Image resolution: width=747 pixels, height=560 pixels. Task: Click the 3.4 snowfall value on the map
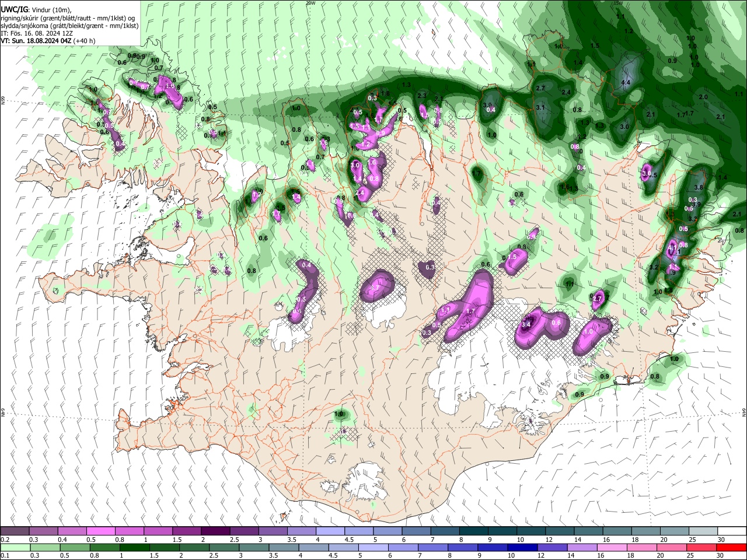coord(525,324)
